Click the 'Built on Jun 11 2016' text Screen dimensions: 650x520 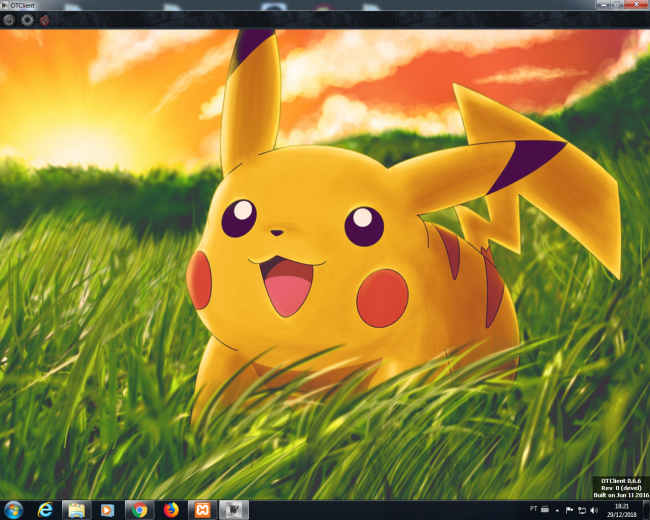[621, 495]
